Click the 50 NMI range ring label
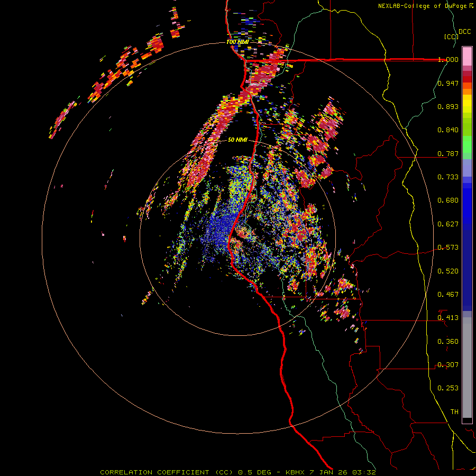Screen dimensions: 476x476 coord(237,140)
